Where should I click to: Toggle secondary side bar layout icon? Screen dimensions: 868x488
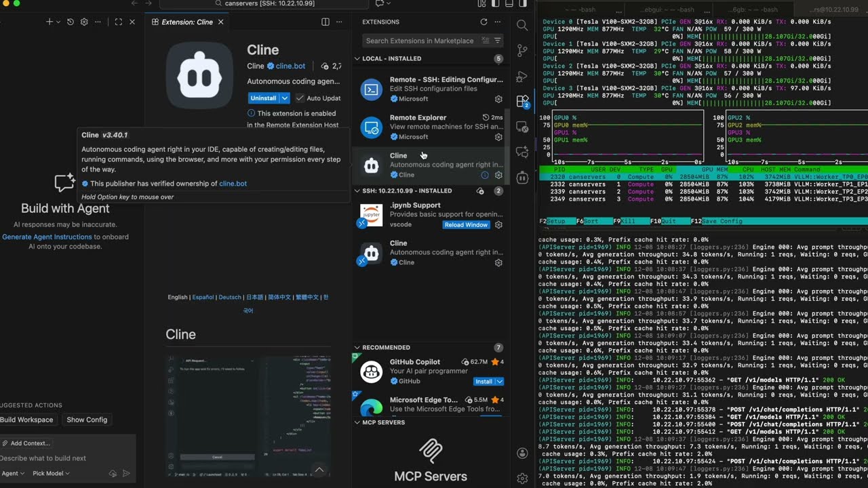(522, 3)
